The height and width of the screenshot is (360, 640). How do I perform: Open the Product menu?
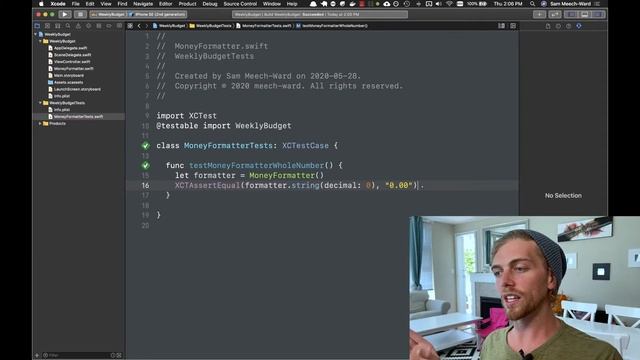(x=187, y=4)
